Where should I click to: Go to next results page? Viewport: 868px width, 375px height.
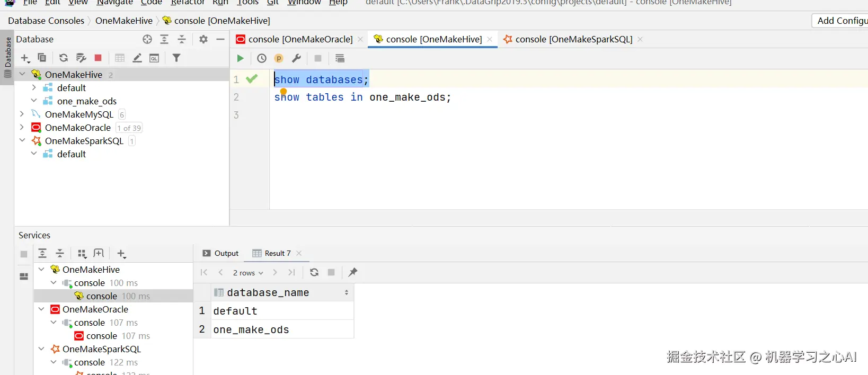274,272
